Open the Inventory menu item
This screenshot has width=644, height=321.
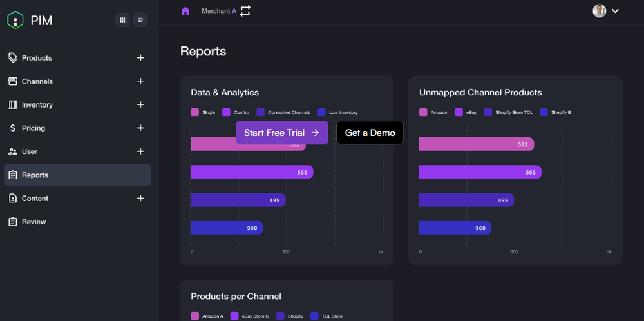[78, 104]
